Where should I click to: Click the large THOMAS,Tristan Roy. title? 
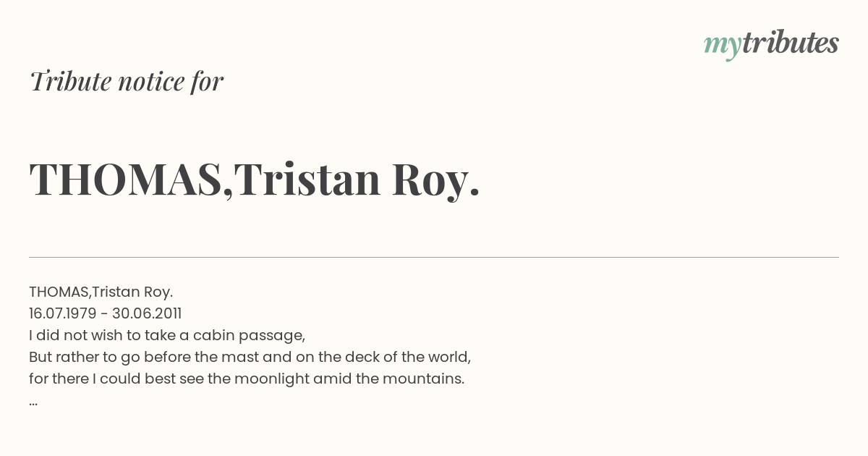click(255, 179)
